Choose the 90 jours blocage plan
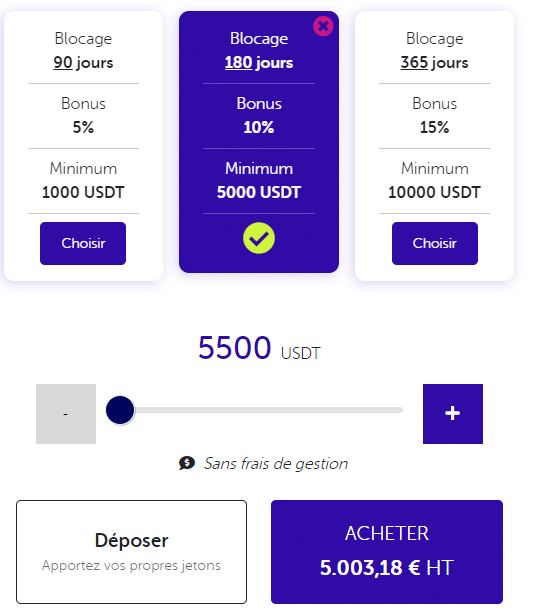 [x=83, y=244]
